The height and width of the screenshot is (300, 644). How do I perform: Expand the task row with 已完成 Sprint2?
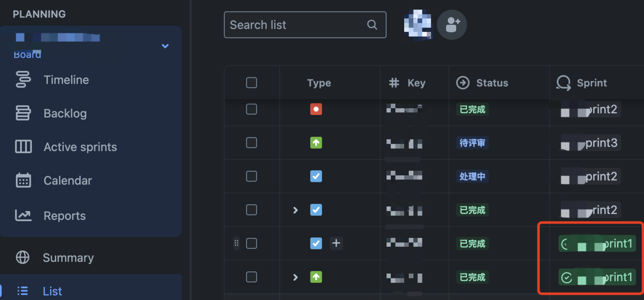(x=295, y=210)
